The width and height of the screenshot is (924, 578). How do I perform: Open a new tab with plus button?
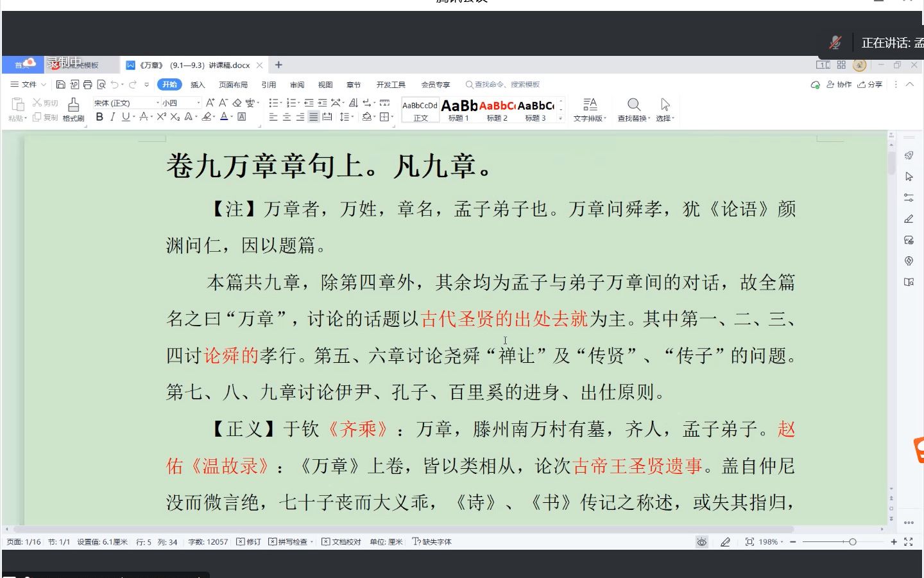coord(278,65)
